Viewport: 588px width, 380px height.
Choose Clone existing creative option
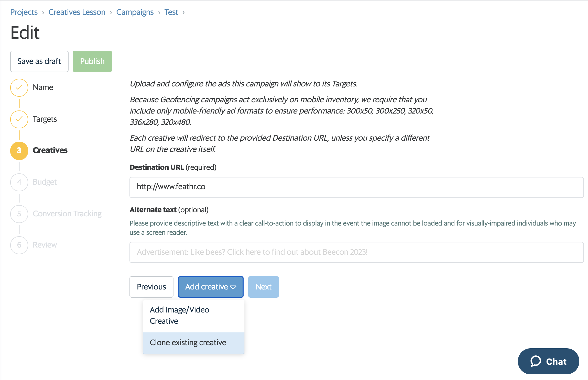pos(194,343)
